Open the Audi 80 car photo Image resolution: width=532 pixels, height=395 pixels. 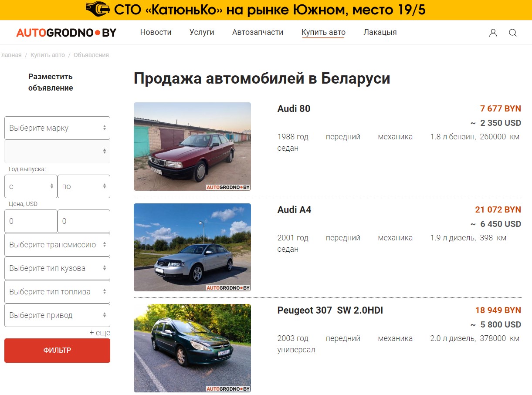[192, 146]
